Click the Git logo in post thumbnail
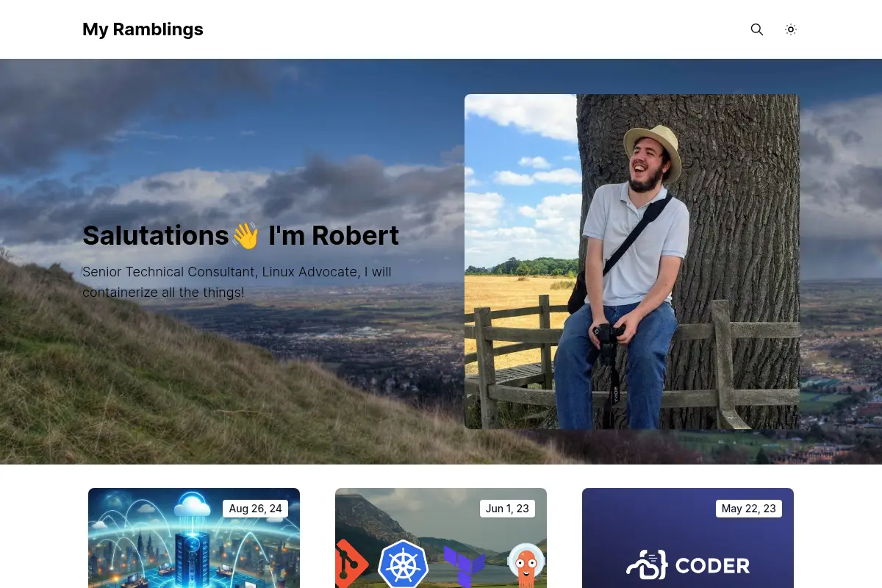This screenshot has width=882, height=588. (x=350, y=564)
